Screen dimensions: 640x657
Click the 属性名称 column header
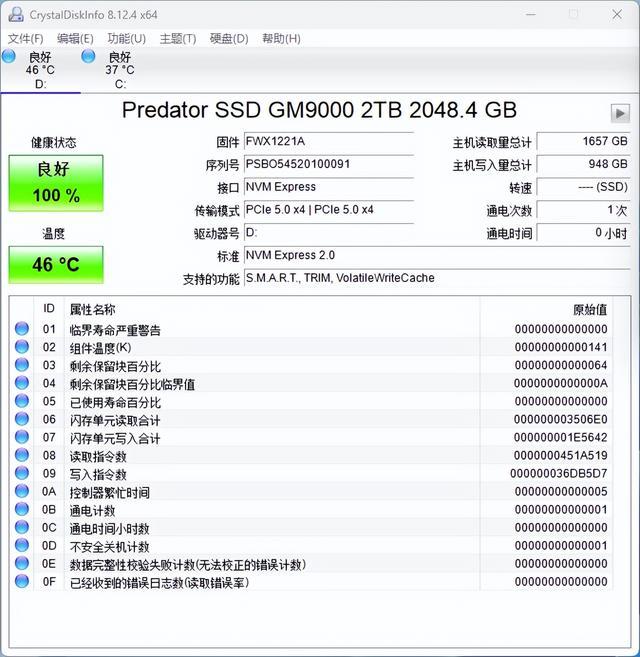click(92, 310)
